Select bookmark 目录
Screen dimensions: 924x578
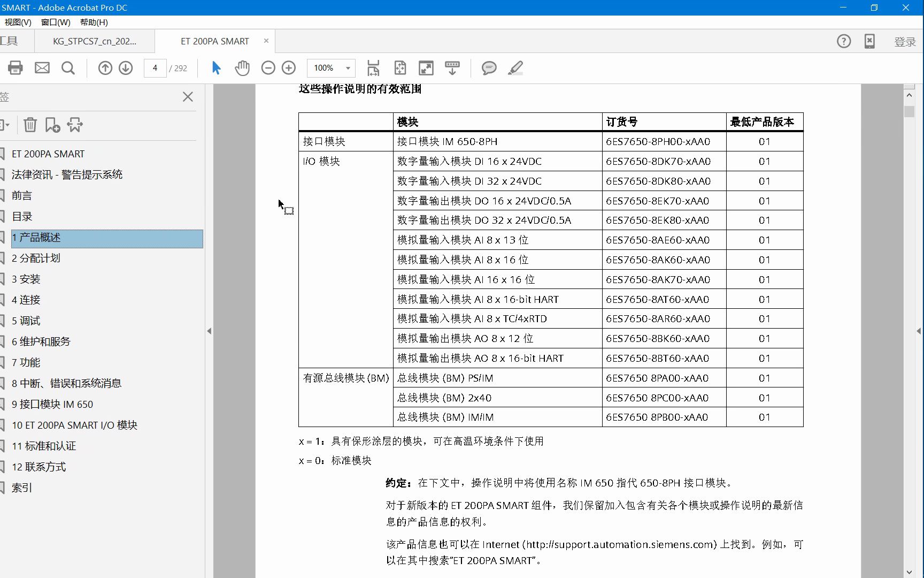tap(22, 216)
